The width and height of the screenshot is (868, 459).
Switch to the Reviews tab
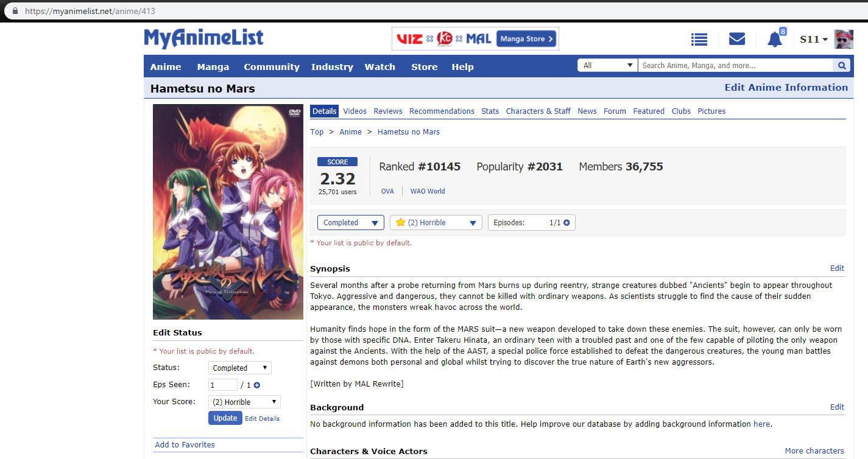tap(388, 111)
